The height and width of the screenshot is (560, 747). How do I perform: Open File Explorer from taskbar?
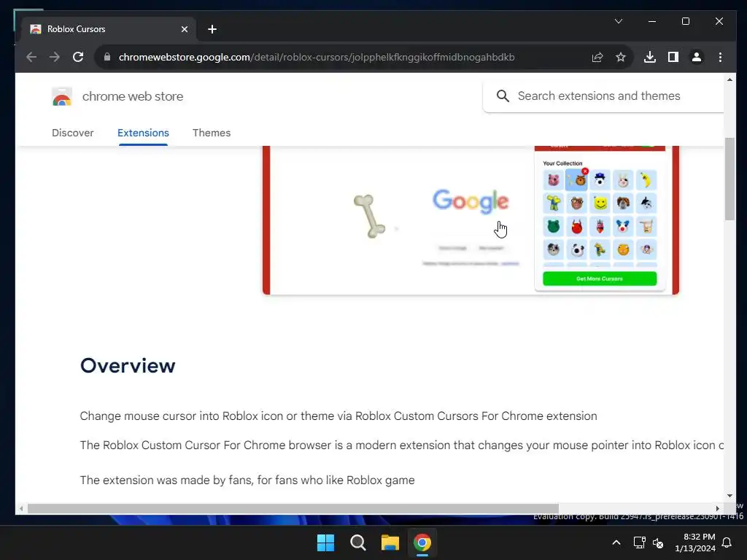coord(390,542)
